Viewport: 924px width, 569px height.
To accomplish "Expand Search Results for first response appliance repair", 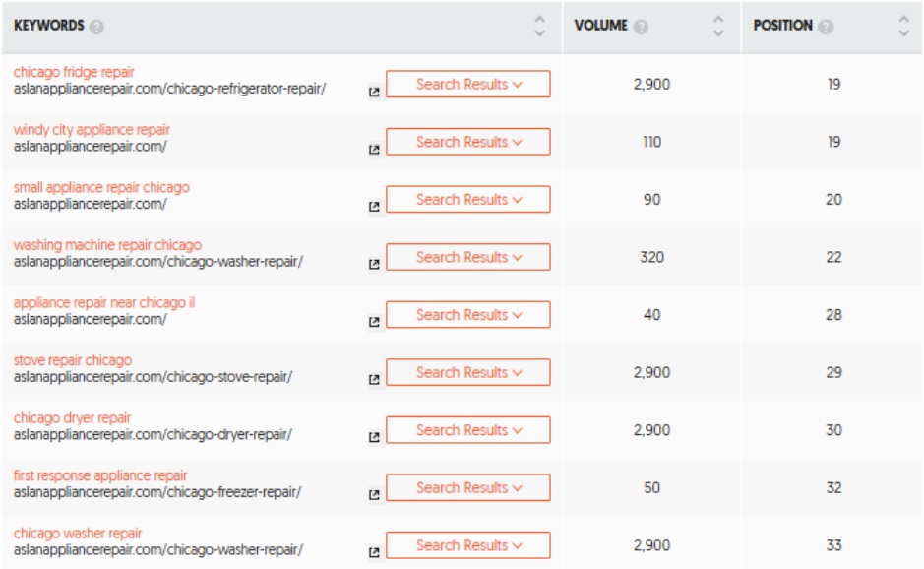I will [468, 487].
